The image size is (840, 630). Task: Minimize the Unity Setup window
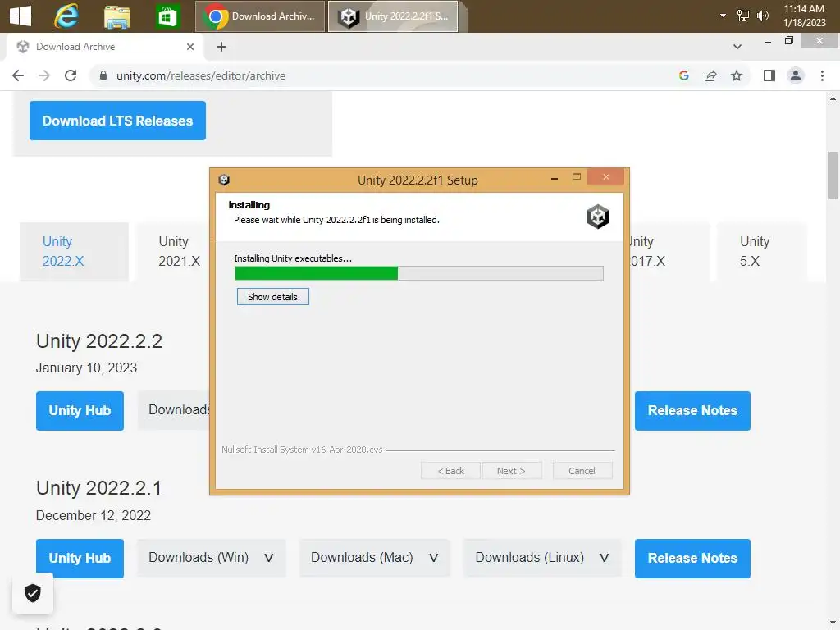pos(555,178)
